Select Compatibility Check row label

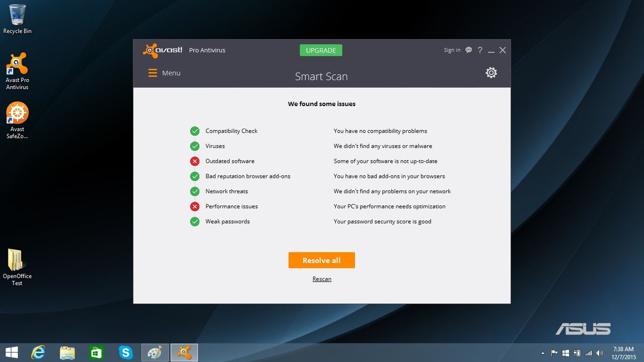tap(231, 131)
